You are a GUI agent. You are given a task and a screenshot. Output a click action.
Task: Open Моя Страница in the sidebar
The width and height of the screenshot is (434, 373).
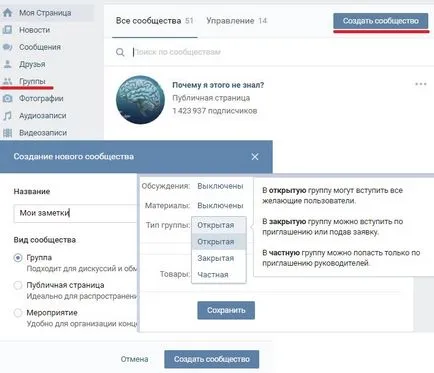[x=45, y=13]
